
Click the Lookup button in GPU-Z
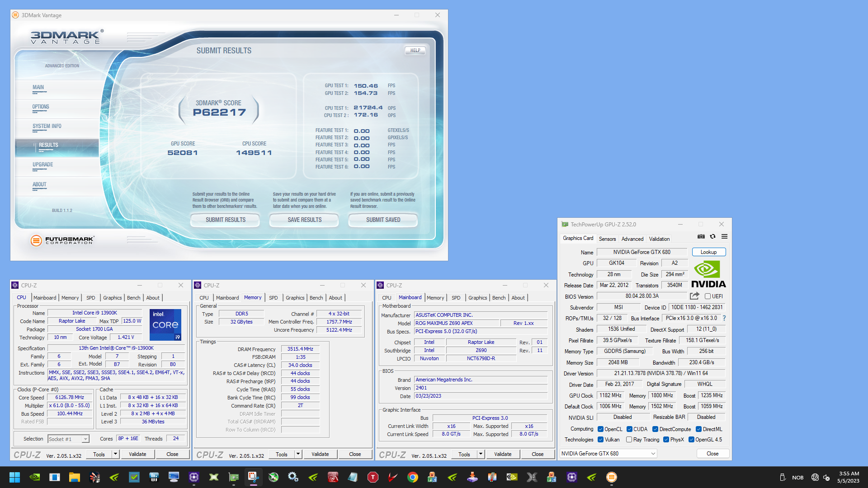708,252
